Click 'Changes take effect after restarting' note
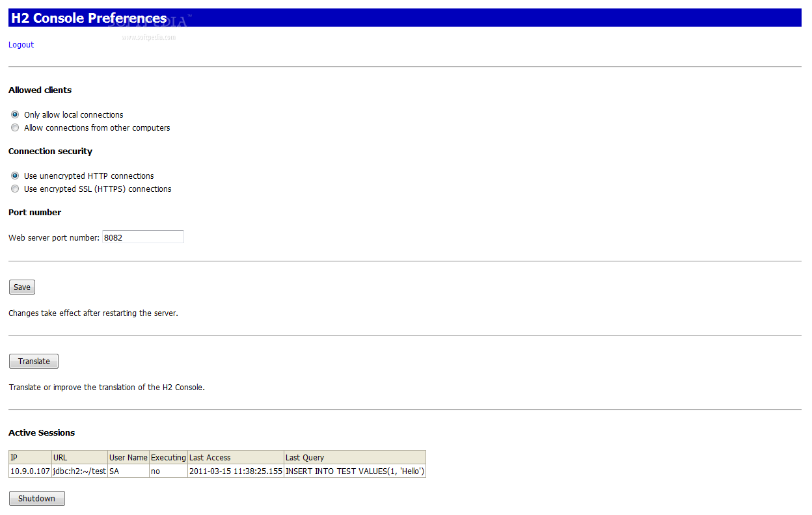The height and width of the screenshot is (515, 812). click(93, 313)
